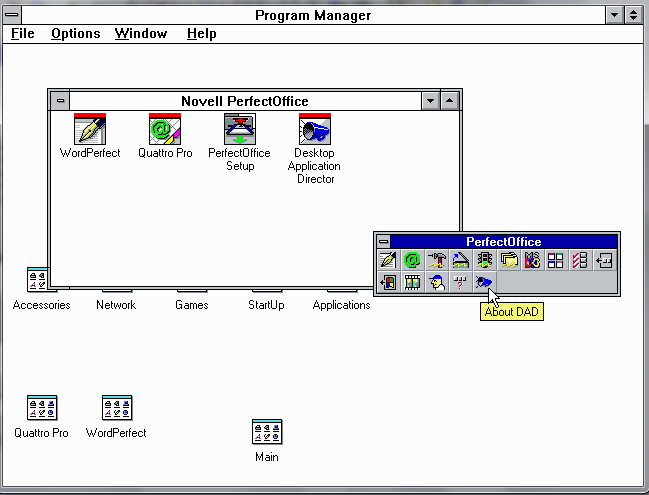Screen dimensions: 649x495
Task: Click the Network group label
Action: click(x=116, y=305)
